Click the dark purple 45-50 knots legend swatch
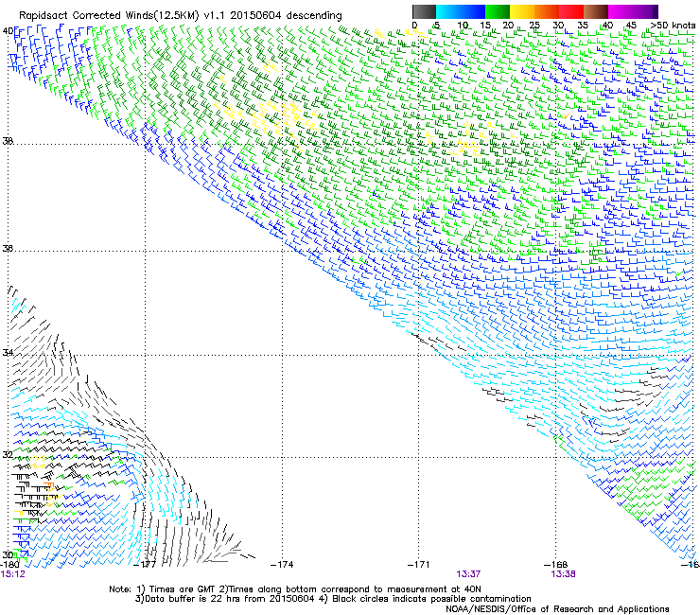Screen dimensions: 700x615 (x=645, y=11)
